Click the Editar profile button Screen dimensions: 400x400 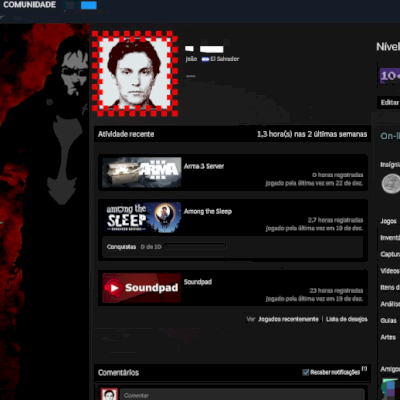tap(389, 103)
